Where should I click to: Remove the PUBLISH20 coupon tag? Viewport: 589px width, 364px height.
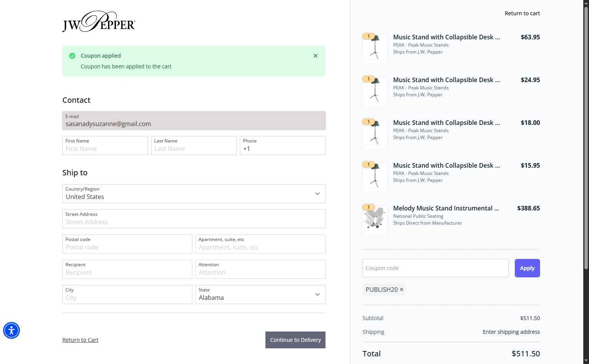tap(402, 290)
